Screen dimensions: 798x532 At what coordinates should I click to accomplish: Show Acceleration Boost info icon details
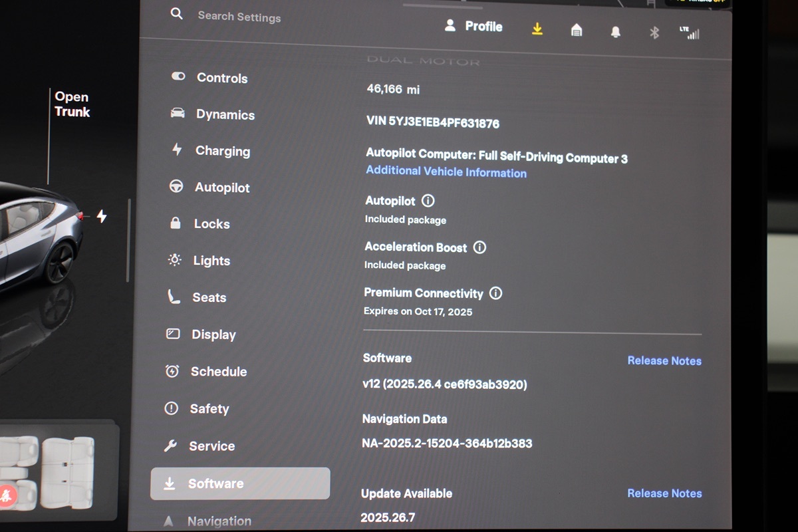[x=479, y=247]
